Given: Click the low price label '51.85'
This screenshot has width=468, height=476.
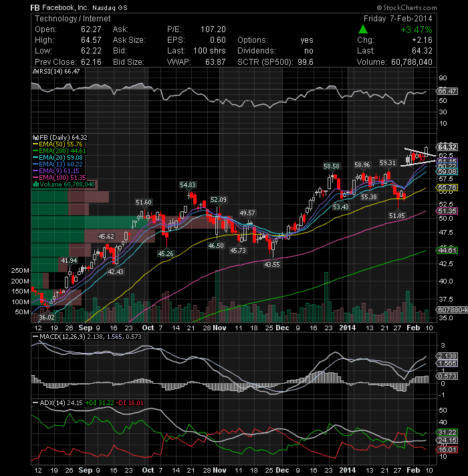Looking at the screenshot, I should [396, 215].
